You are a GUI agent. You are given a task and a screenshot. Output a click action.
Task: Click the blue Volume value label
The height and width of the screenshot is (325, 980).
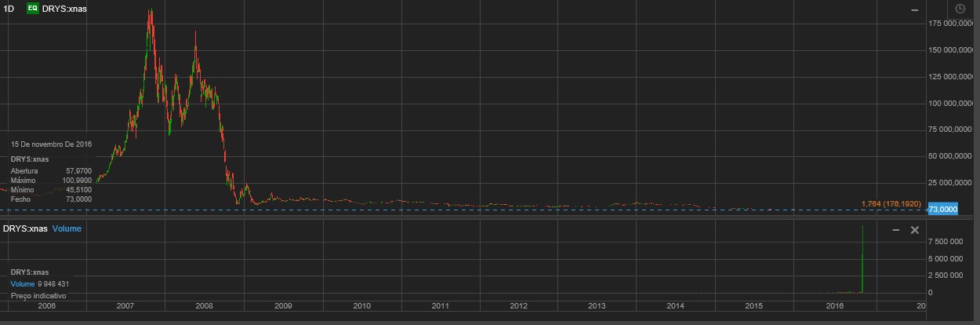tap(23, 283)
